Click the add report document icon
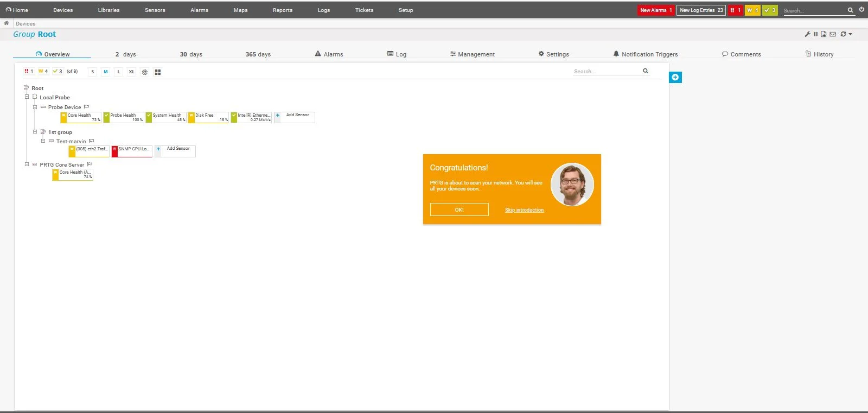The height and width of the screenshot is (413, 868). [824, 34]
